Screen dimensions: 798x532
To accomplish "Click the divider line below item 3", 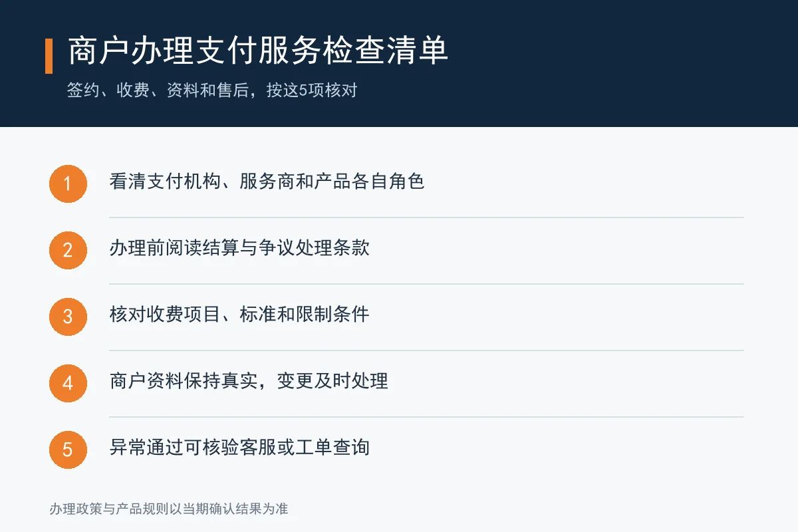I will pos(426,350).
